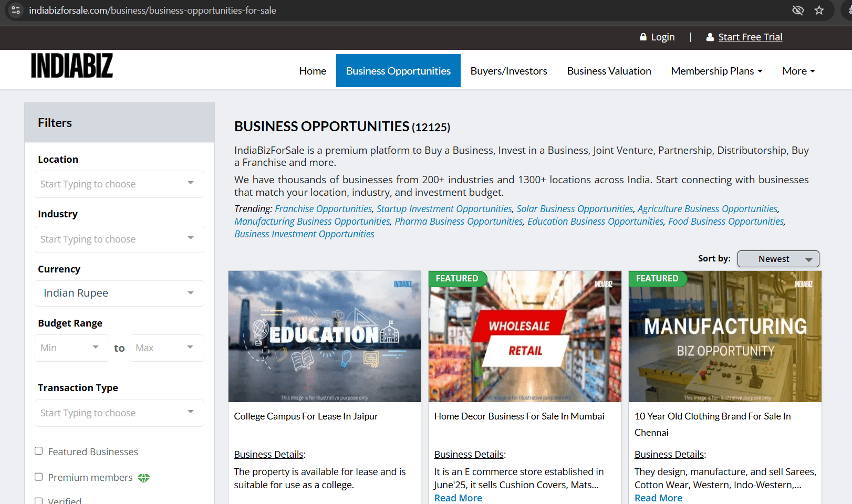Expand the Membership Plans menu
Viewport: 852px width, 504px height.
pyautogui.click(x=716, y=71)
